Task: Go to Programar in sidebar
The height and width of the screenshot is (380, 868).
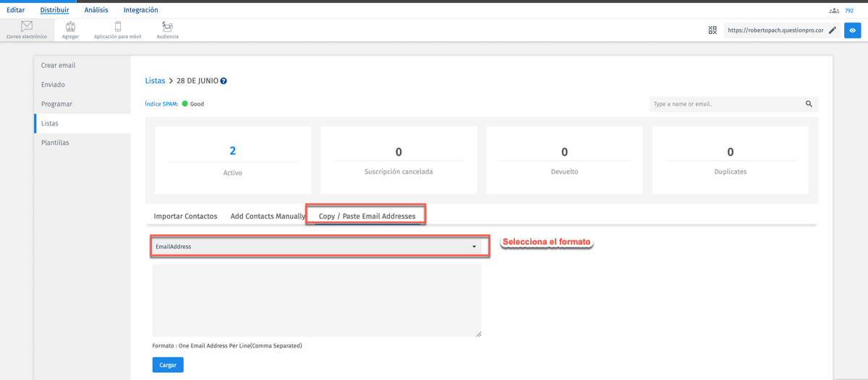Action: pyautogui.click(x=82, y=104)
